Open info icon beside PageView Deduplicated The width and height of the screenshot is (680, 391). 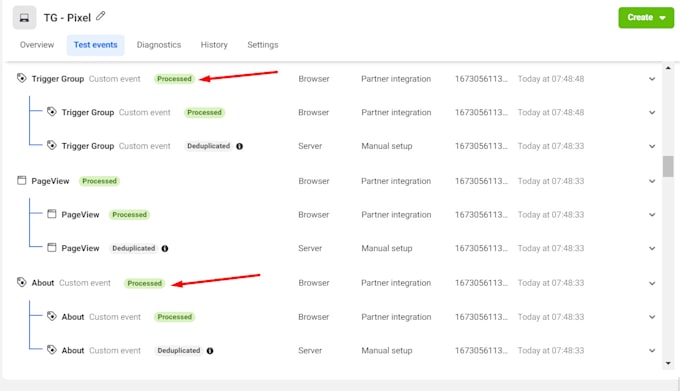point(165,248)
